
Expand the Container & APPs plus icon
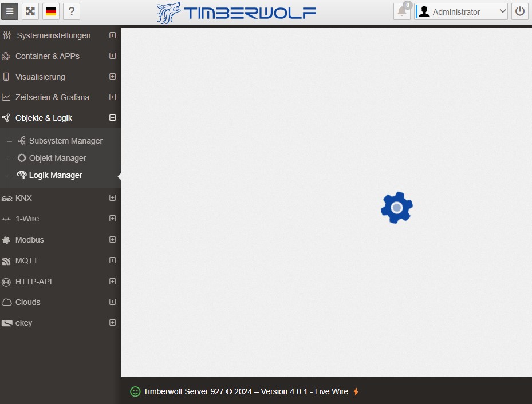point(112,56)
